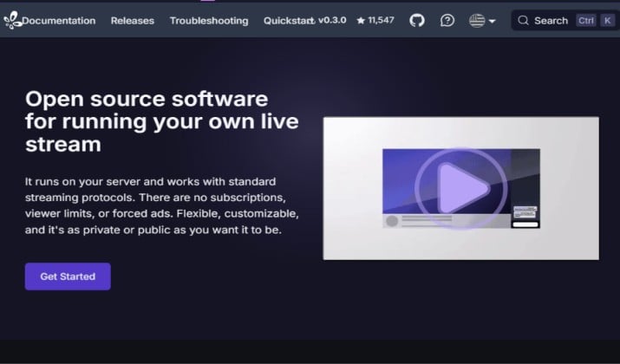Expand the language dropdown arrow
The height and width of the screenshot is (364, 620).
pyautogui.click(x=492, y=21)
